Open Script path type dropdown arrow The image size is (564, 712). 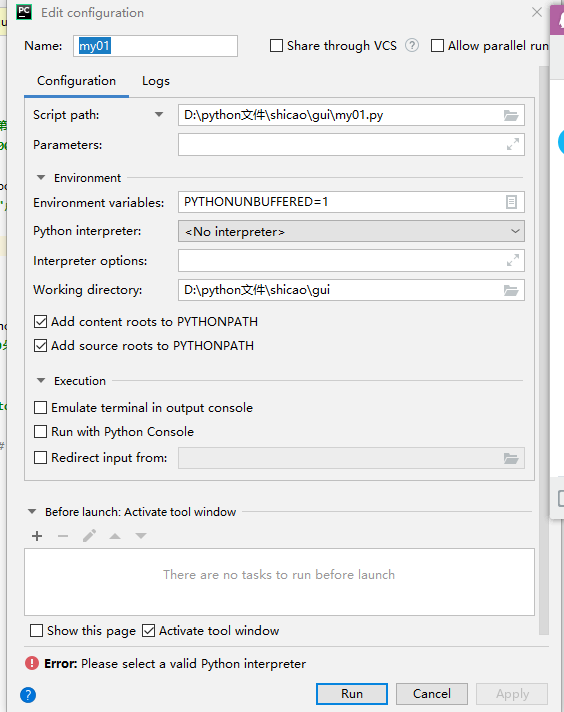point(159,115)
